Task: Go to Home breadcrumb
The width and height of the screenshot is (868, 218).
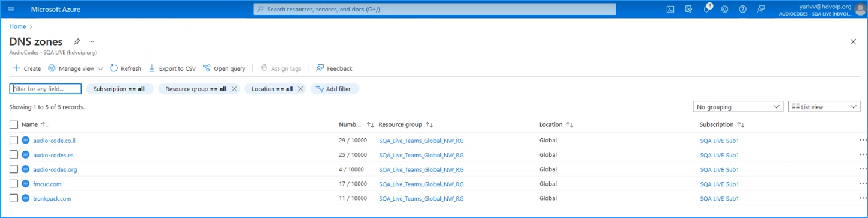Action: pyautogui.click(x=17, y=26)
